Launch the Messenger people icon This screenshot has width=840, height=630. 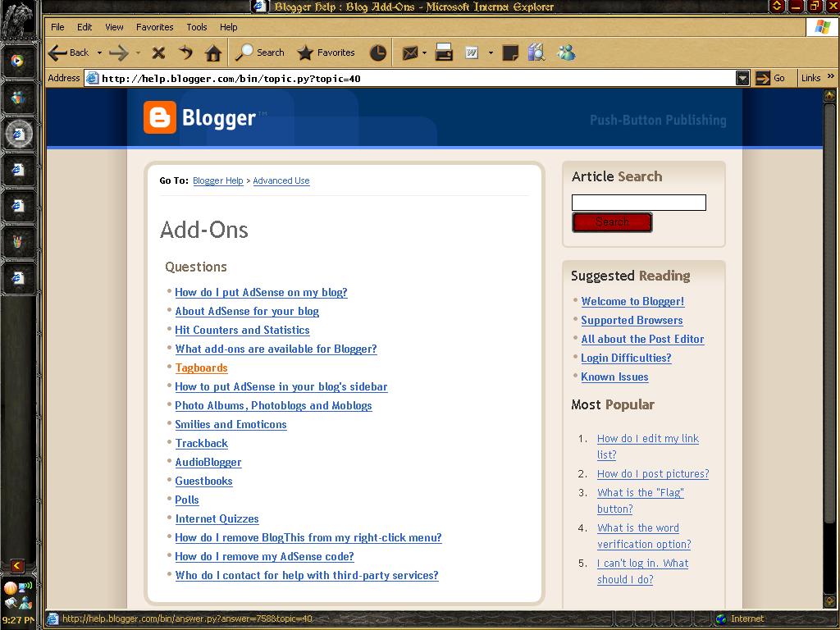566,52
